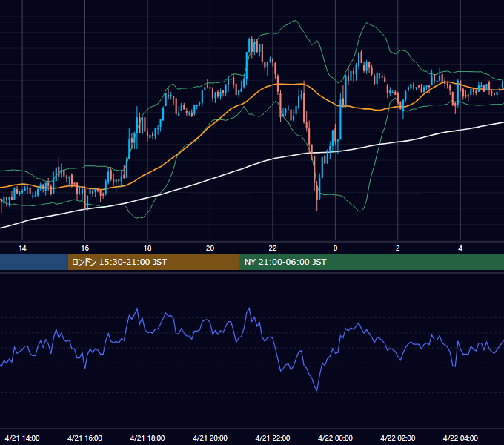
Task: Click the 4/22 04:00 date label
Action: click(x=460, y=438)
